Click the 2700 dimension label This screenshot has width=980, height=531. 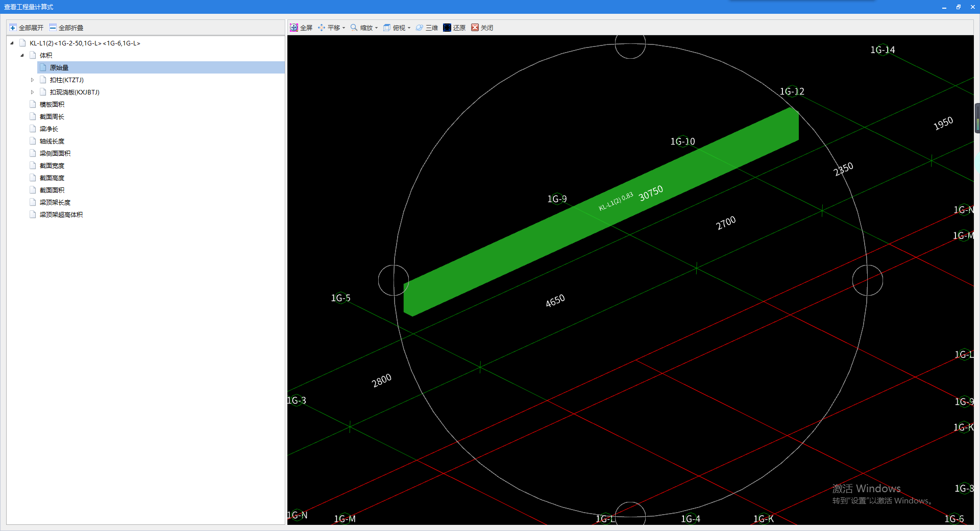726,222
